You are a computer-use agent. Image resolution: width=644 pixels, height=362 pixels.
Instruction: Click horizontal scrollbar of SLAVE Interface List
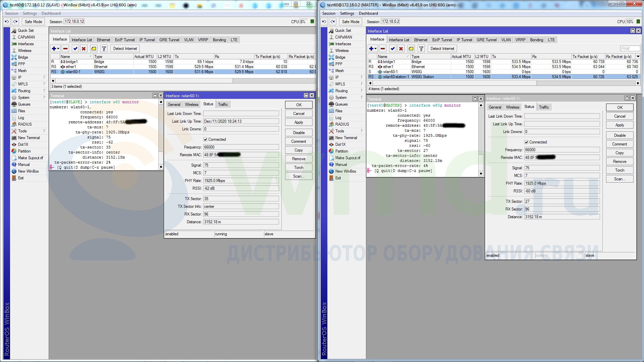click(144, 81)
